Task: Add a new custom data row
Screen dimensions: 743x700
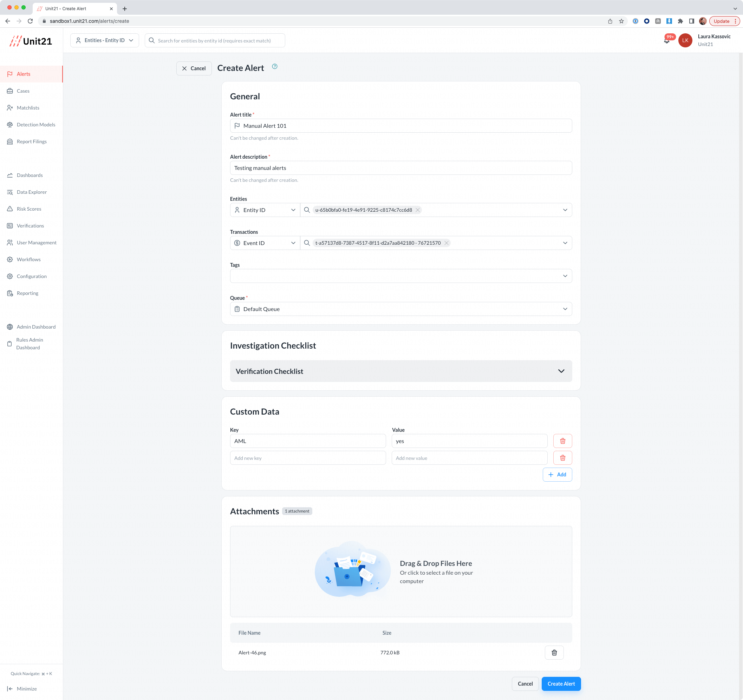Action: point(557,474)
